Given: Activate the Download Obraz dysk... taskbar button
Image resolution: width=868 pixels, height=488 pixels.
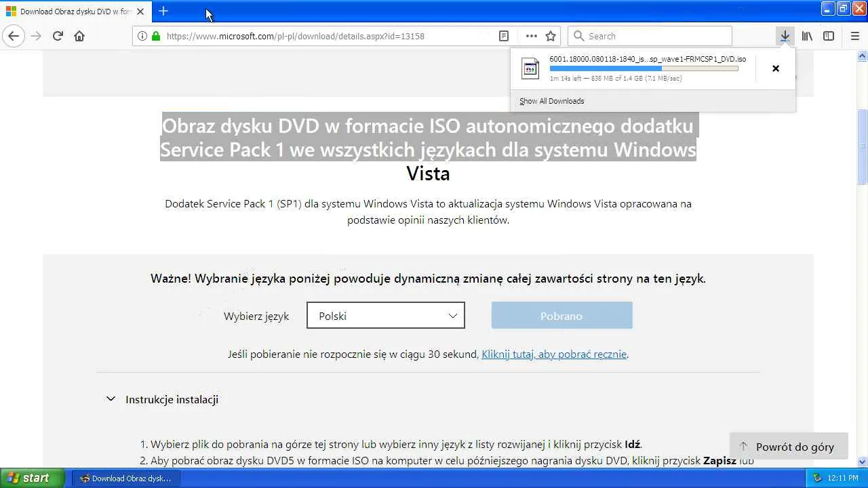Looking at the screenshot, I should (125, 479).
